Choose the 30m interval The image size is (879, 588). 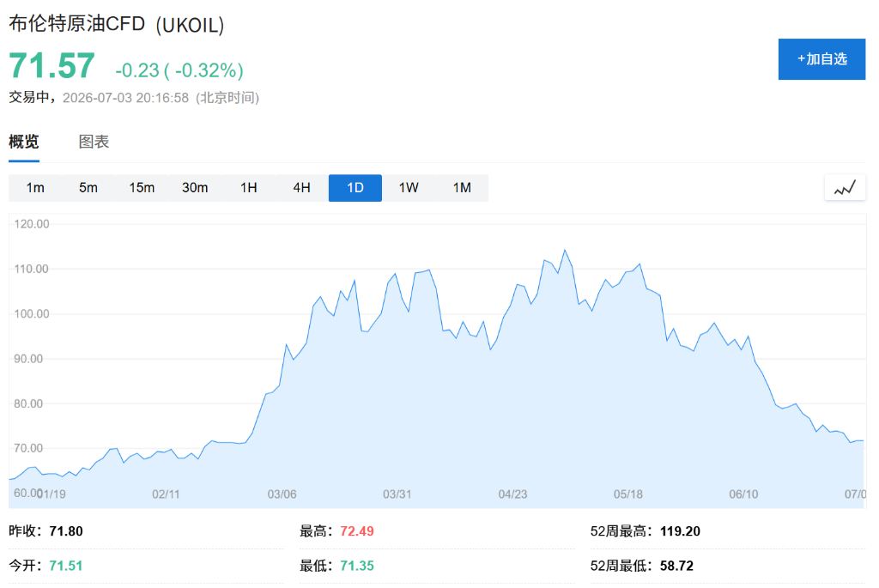coord(195,188)
